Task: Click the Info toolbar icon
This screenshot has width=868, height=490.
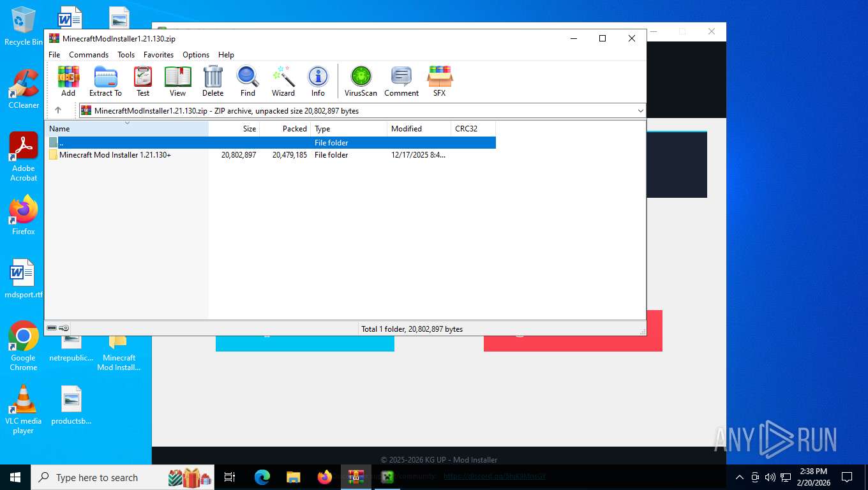Action: point(318,81)
